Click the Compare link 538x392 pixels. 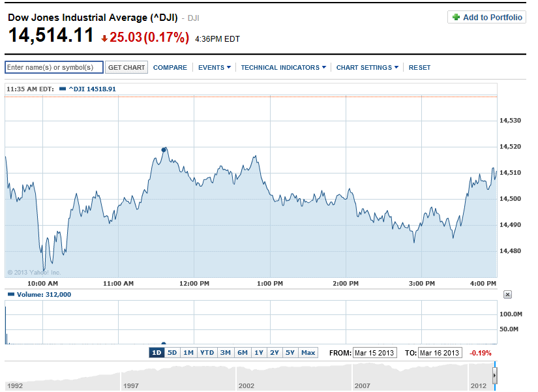coord(170,68)
